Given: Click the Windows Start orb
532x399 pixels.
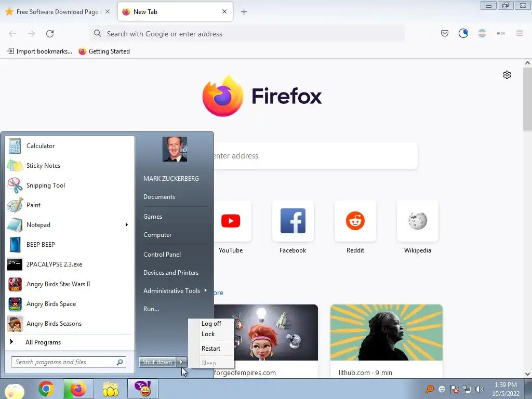Looking at the screenshot, I should pos(14,390).
